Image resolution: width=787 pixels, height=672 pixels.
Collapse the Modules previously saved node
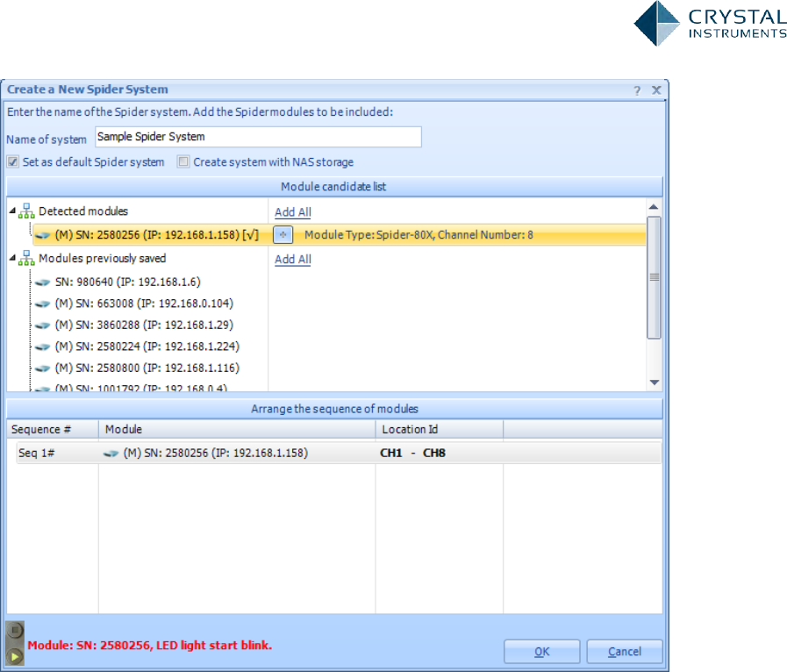pyautogui.click(x=12, y=258)
